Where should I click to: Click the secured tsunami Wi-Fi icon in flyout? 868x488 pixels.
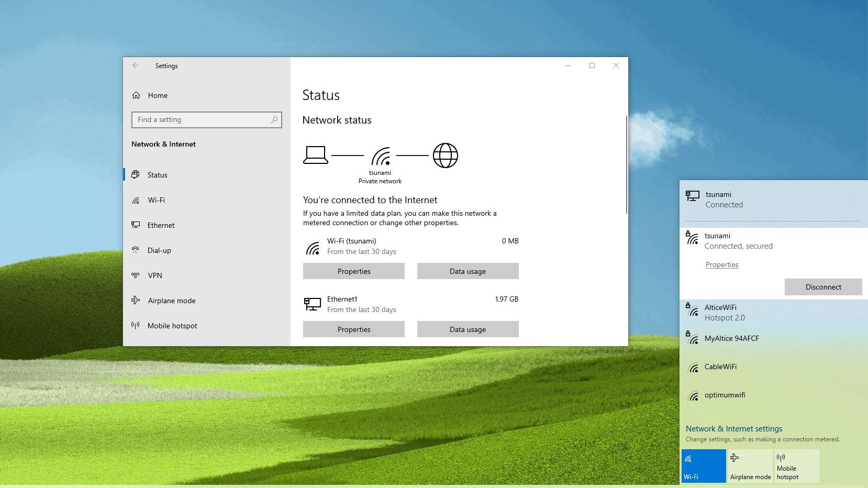tap(692, 238)
